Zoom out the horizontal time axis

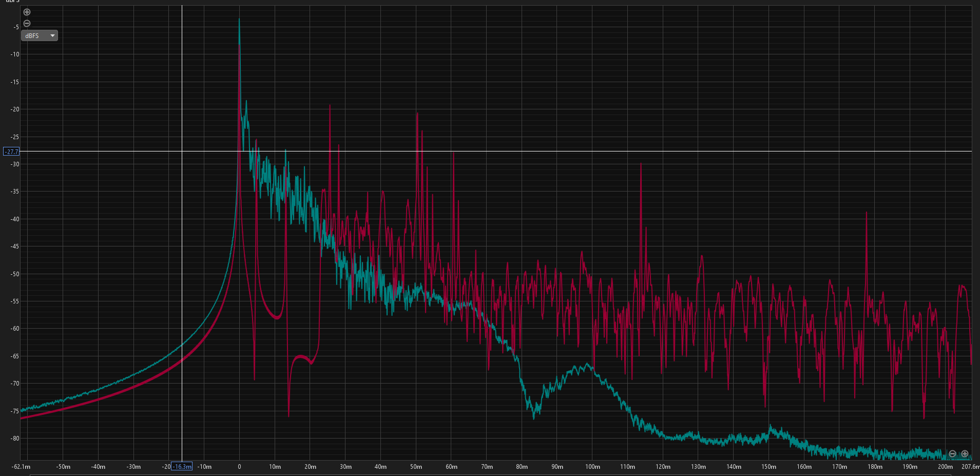[952, 453]
